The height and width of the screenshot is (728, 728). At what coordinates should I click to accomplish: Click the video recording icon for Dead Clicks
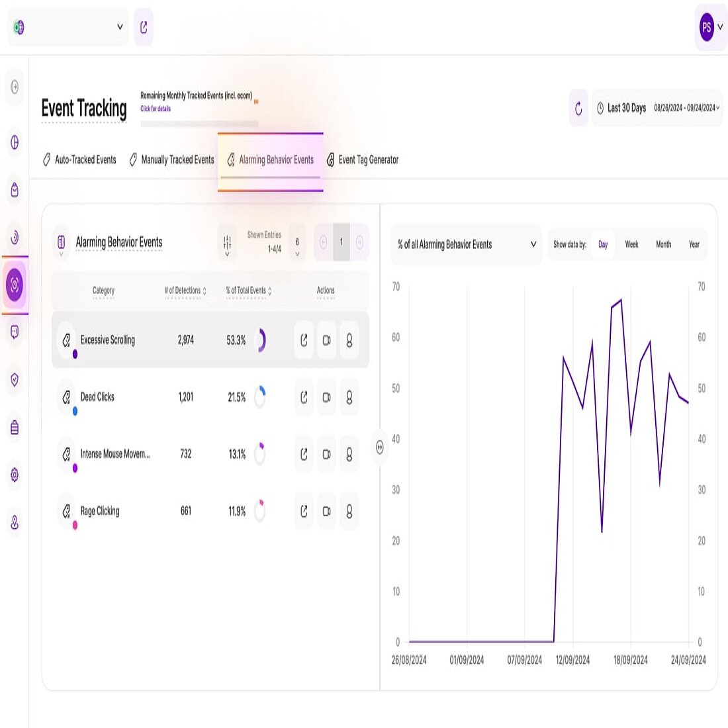pyautogui.click(x=326, y=397)
